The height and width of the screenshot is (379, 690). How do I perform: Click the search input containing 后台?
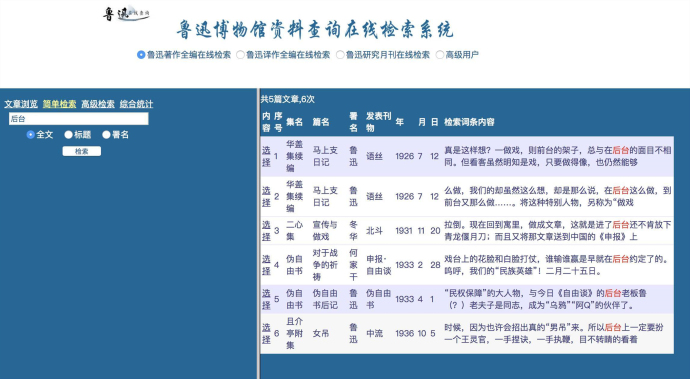click(79, 119)
